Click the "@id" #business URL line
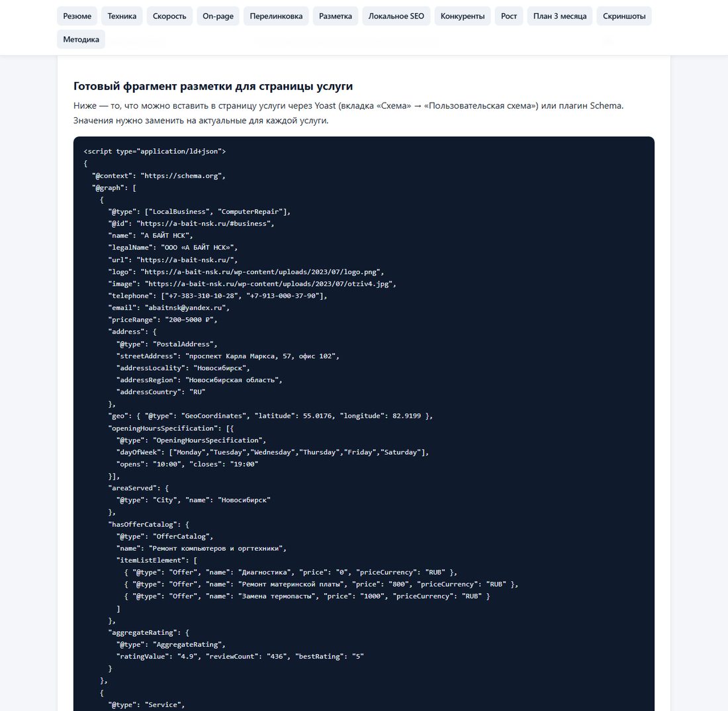 (x=191, y=223)
